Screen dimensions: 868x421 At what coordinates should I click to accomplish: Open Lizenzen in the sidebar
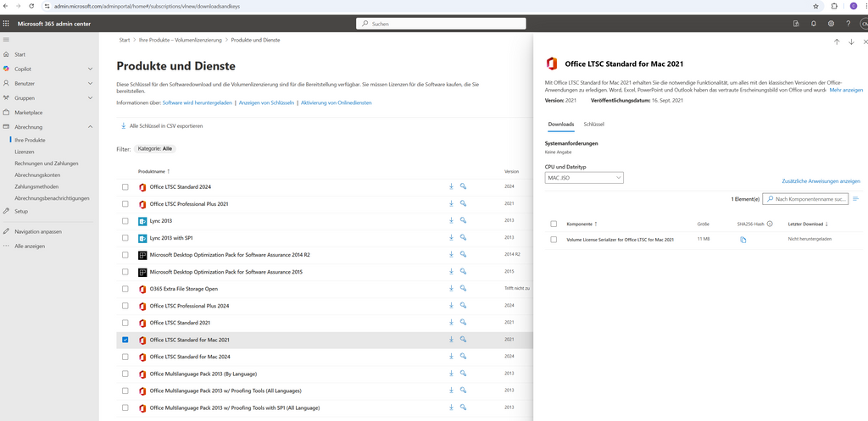(25, 152)
